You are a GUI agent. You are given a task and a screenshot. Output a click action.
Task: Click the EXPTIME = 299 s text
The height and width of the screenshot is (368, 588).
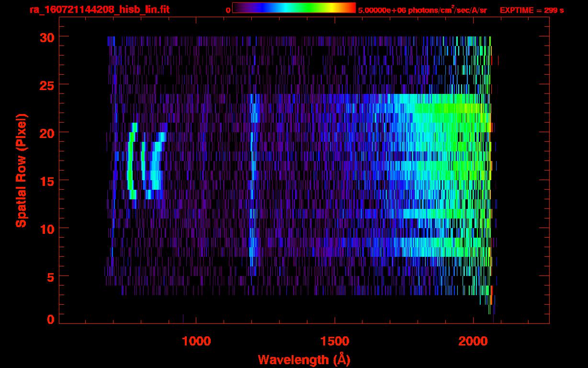531,10
